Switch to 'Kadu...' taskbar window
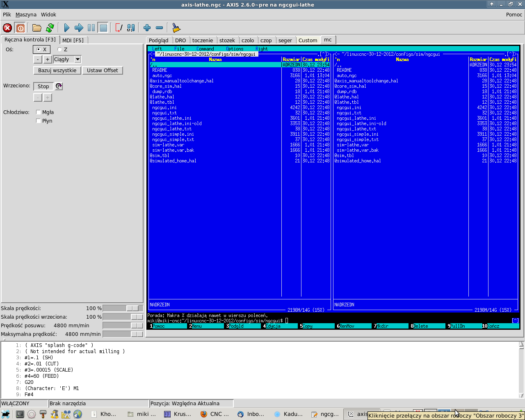The height and width of the screenshot is (420, 525). pyautogui.click(x=288, y=414)
